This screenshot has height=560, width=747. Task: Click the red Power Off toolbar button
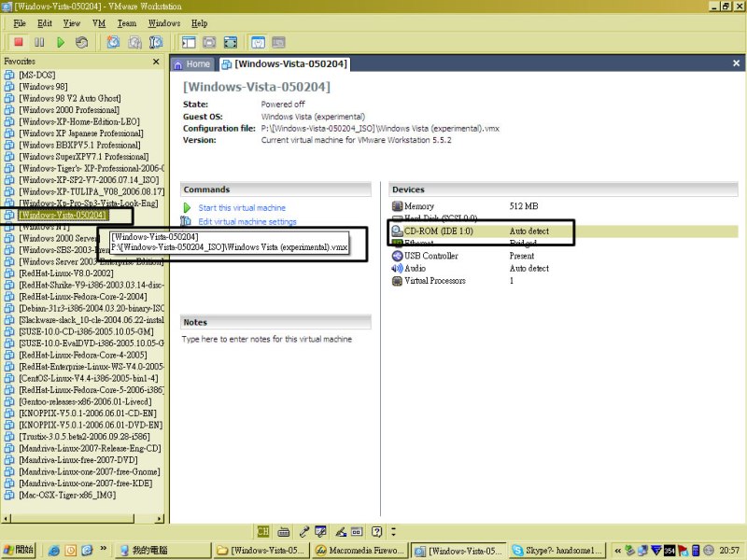[19, 42]
